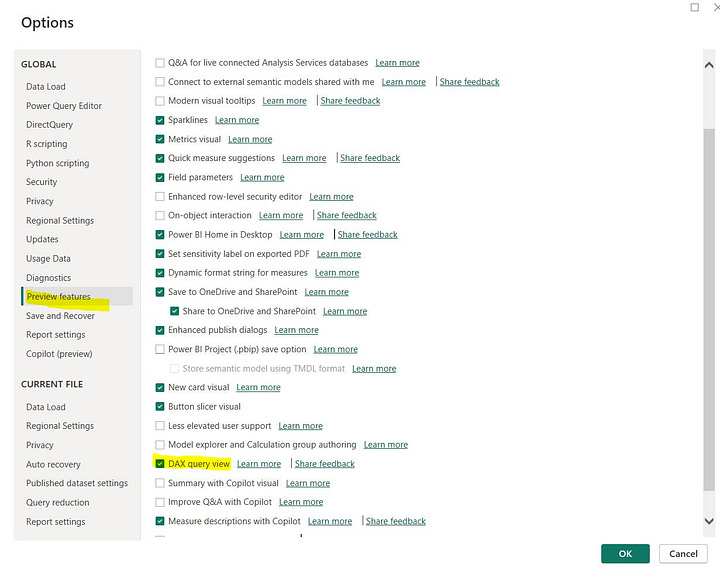
Task: Uncheck Share to OneDrive and SharePoint
Action: [x=174, y=311]
